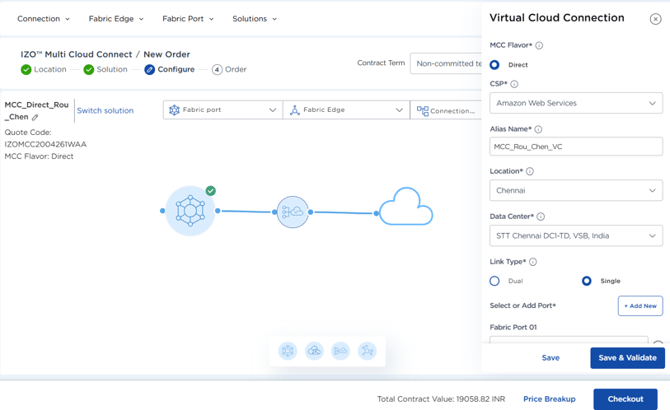Open the info icon next to Link Type
Viewport: 670px width, 410px height.
(x=533, y=262)
